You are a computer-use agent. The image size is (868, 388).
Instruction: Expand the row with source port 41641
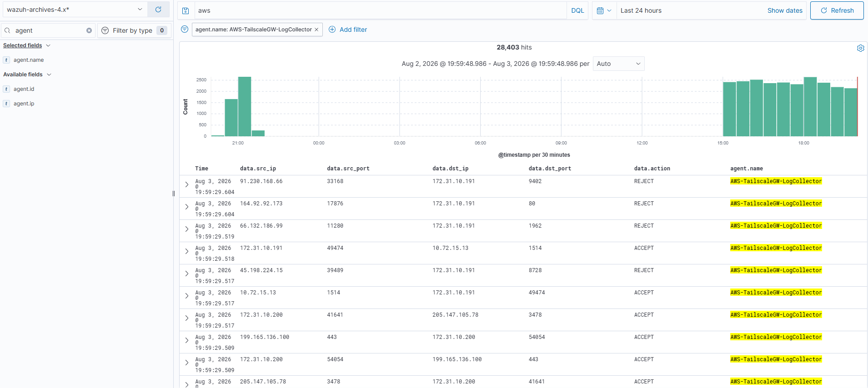click(x=186, y=318)
